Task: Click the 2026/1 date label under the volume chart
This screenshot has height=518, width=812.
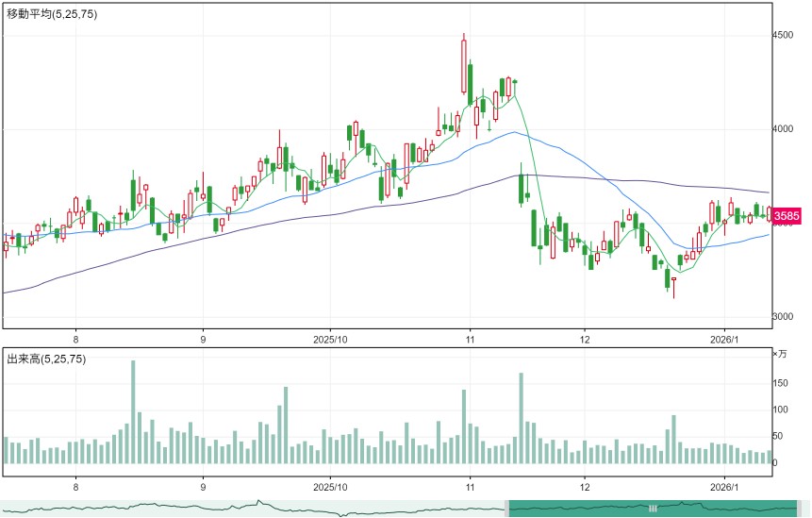Action: [x=724, y=487]
